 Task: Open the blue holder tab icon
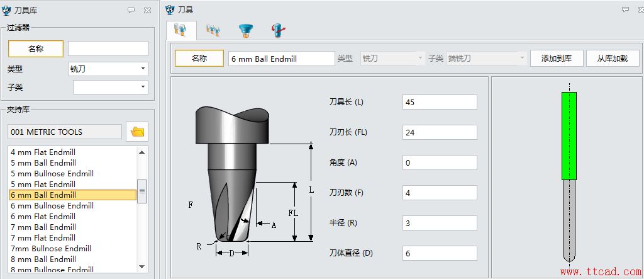246,30
